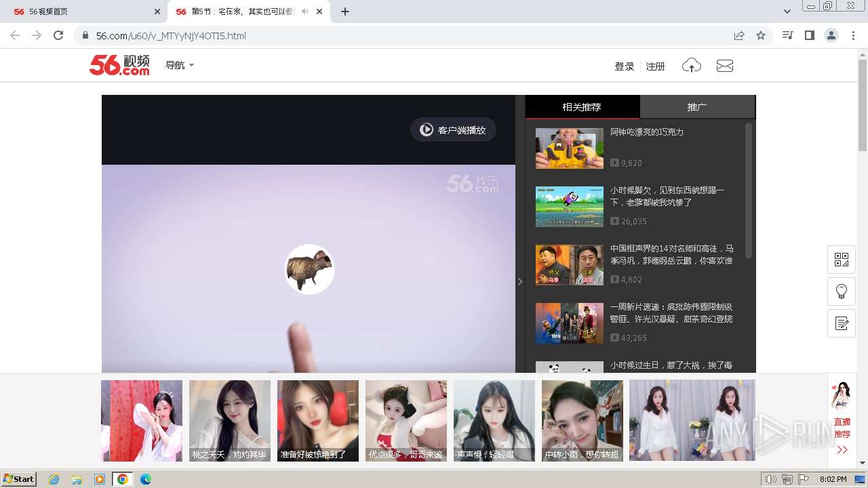Expand the 导航 navigation dropdown
This screenshot has height=488, width=868.
(180, 65)
